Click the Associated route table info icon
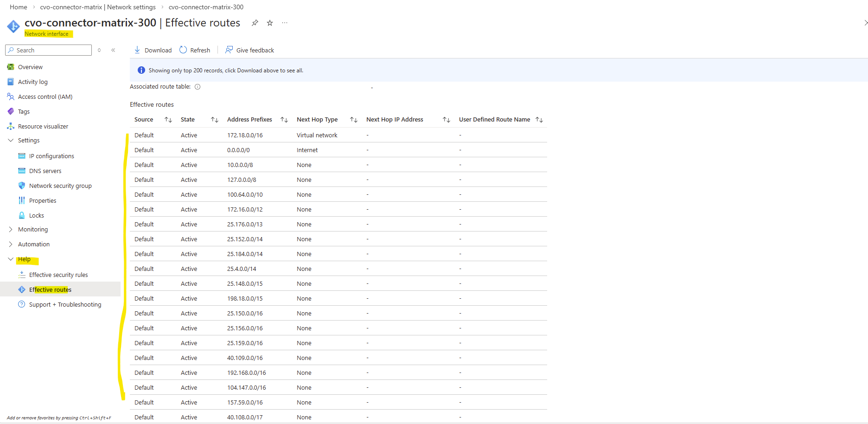Screen dimensions: 868x424 (x=198, y=87)
